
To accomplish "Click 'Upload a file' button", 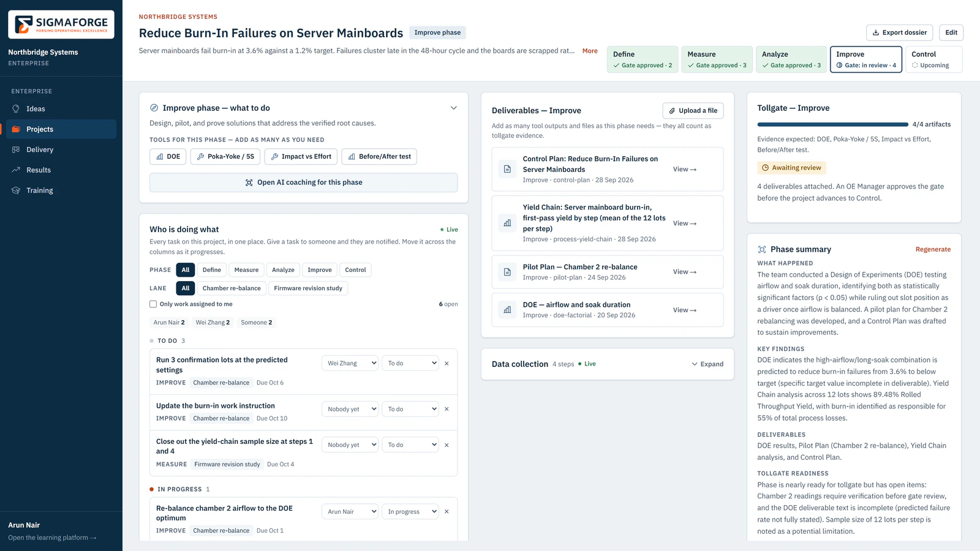I will (693, 111).
